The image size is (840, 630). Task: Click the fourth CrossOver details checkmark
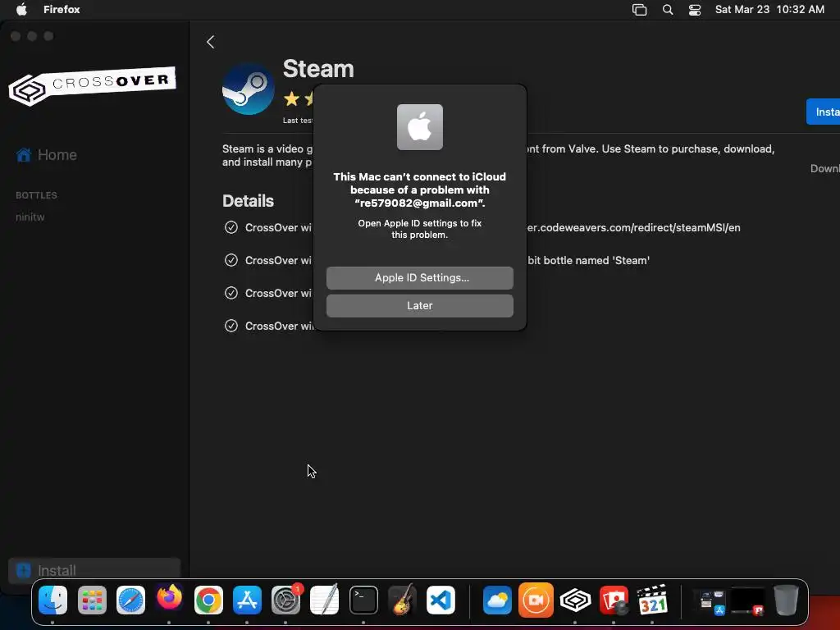point(231,325)
